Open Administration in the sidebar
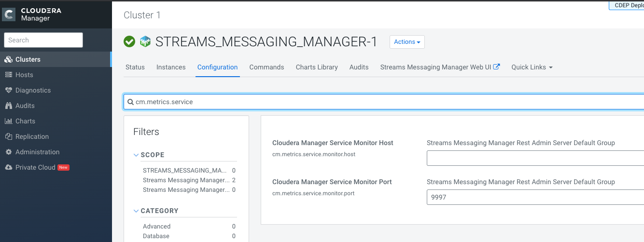This screenshot has width=644, height=242. click(x=56, y=152)
